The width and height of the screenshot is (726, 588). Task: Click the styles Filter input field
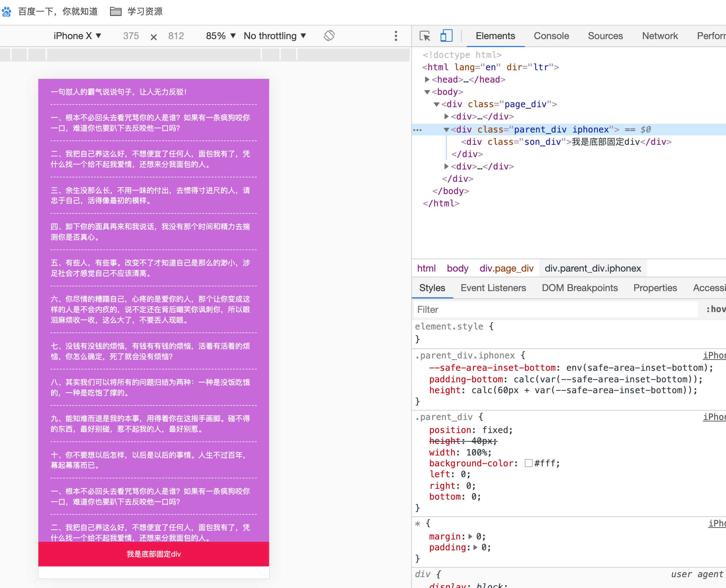[x=555, y=309]
